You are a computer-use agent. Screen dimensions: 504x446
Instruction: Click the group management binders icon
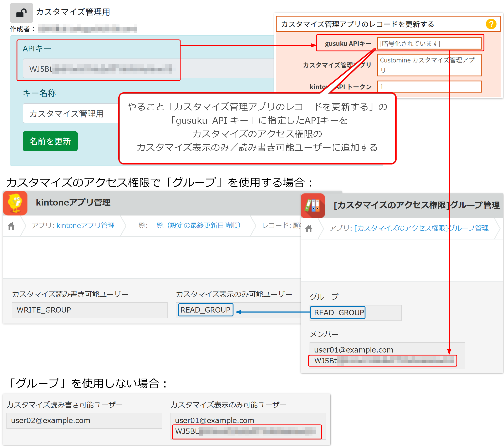tap(313, 206)
